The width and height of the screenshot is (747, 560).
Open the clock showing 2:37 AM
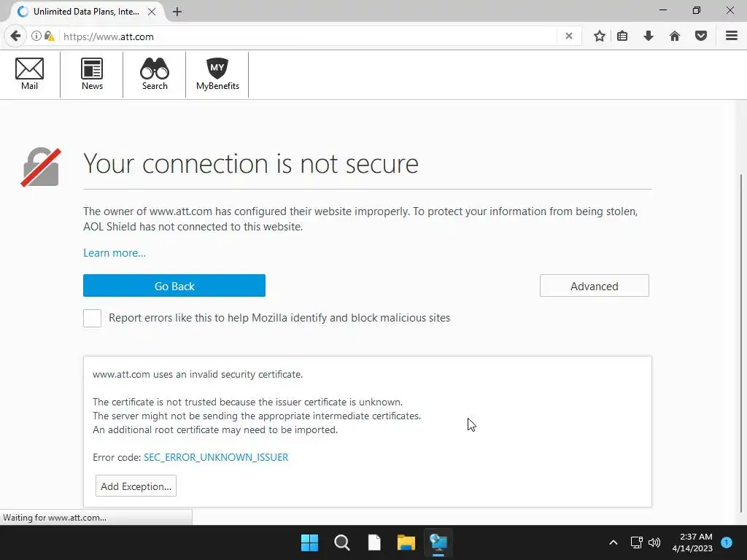click(x=692, y=542)
